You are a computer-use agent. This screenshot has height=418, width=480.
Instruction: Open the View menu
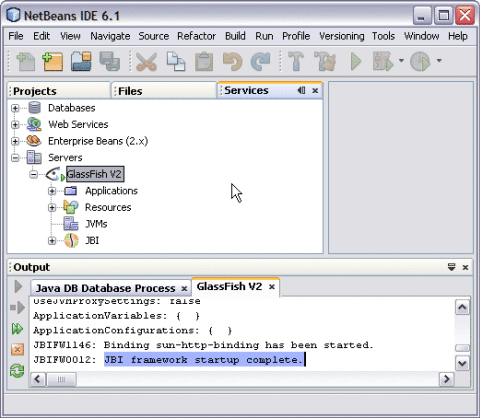(70, 36)
